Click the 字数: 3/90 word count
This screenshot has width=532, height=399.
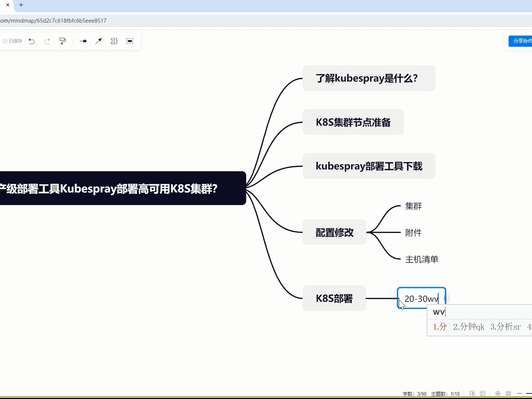pyautogui.click(x=414, y=394)
